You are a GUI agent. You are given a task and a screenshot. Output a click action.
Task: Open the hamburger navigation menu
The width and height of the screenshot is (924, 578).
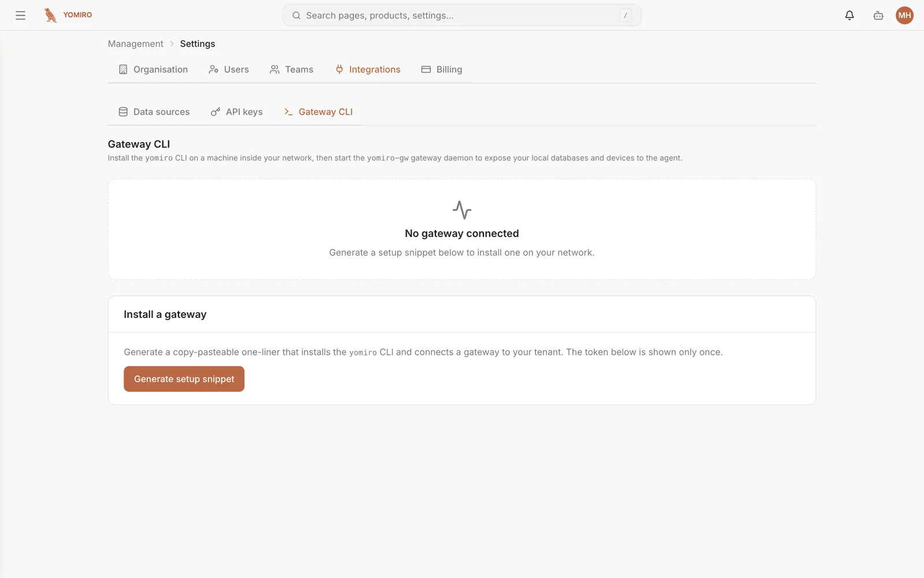click(x=20, y=16)
